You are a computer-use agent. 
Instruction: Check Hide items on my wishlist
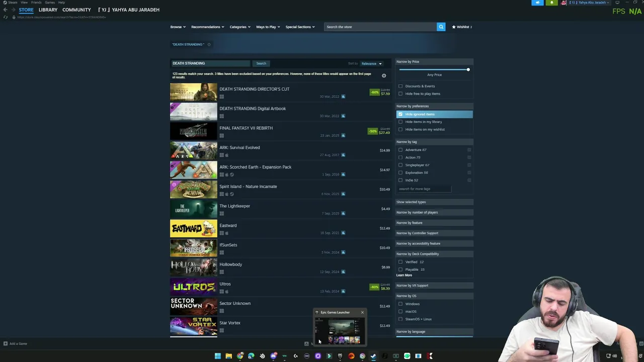(400, 129)
